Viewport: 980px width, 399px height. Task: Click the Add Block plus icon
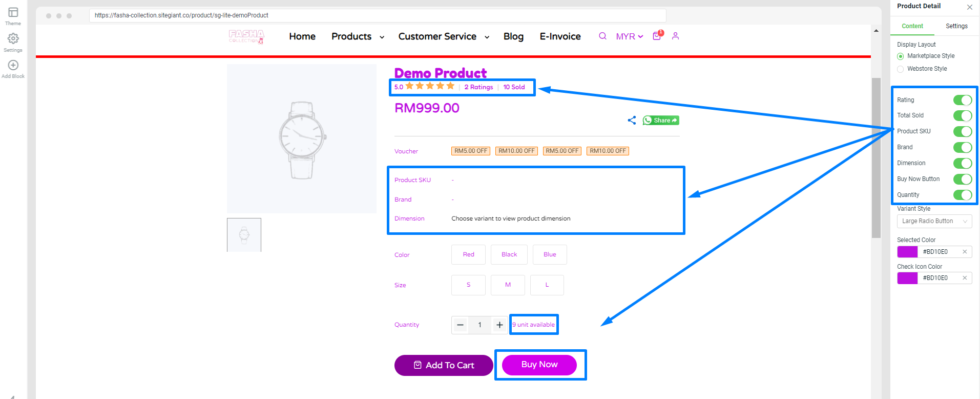[13, 65]
